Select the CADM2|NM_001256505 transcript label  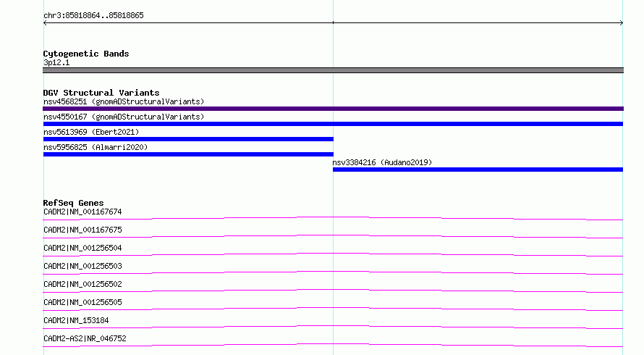tap(82, 302)
